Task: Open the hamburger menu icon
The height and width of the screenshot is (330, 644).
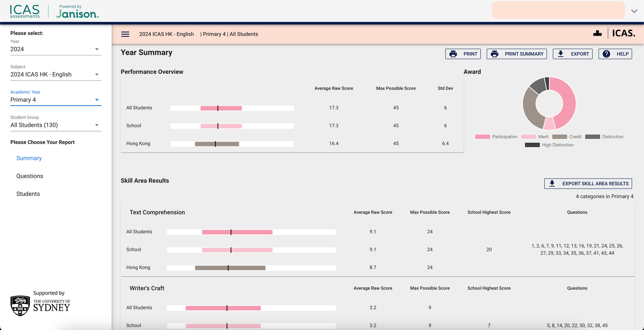Action: 125,34
